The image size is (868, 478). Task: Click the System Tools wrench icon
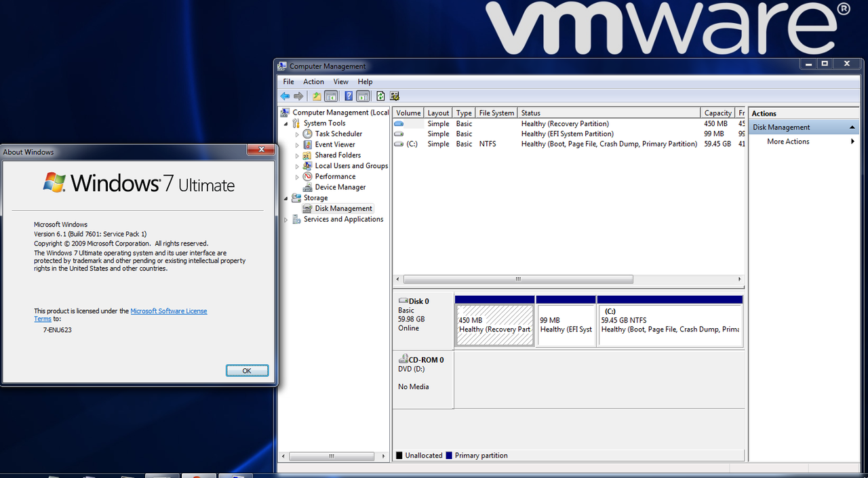coord(296,123)
